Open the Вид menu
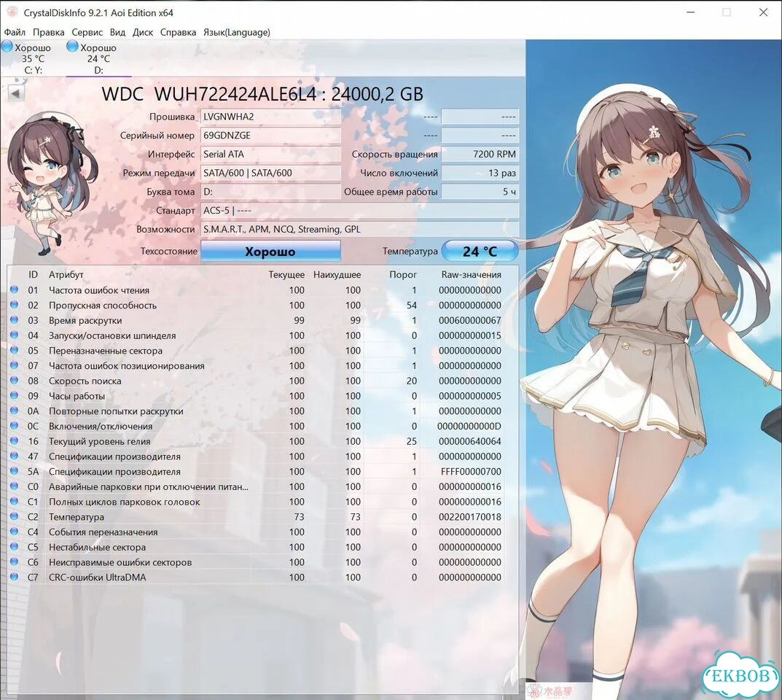The width and height of the screenshot is (782, 700). point(117,32)
